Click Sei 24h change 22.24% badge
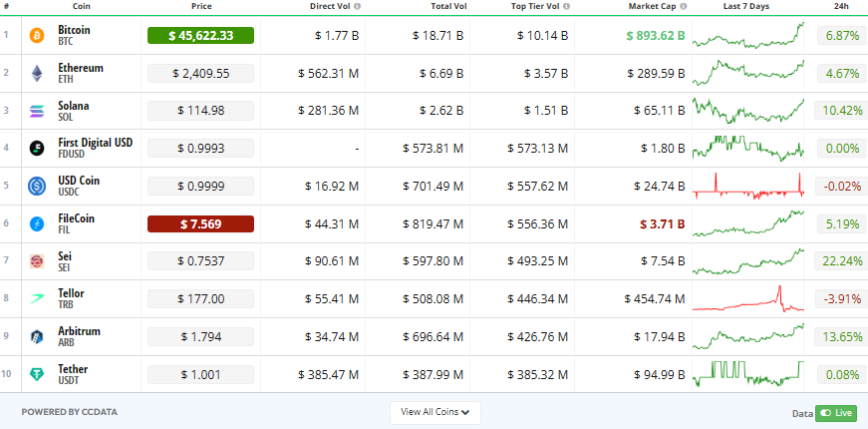The width and height of the screenshot is (868, 429). [841, 261]
